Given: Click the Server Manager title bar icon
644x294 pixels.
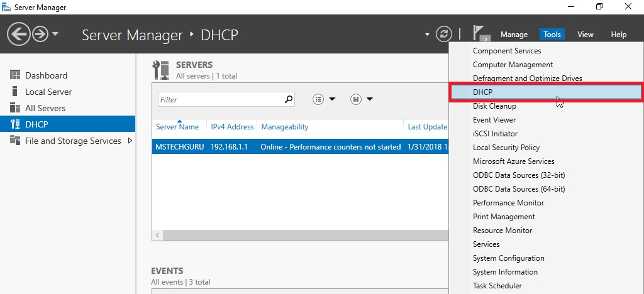Looking at the screenshot, I should tap(6, 7).
